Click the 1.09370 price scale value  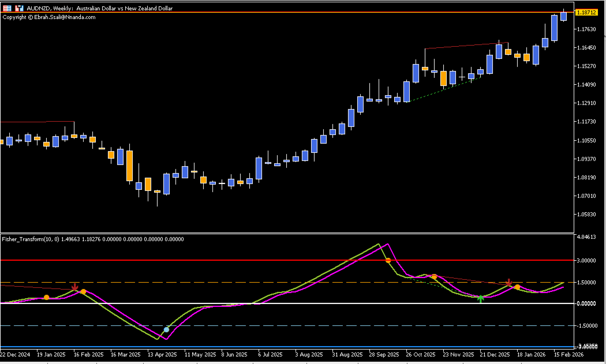586,159
